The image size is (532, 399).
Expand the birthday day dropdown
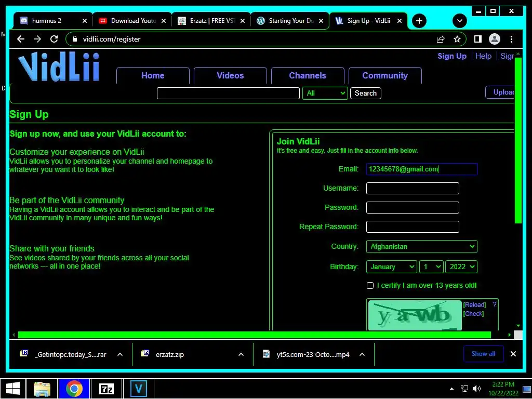(432, 267)
